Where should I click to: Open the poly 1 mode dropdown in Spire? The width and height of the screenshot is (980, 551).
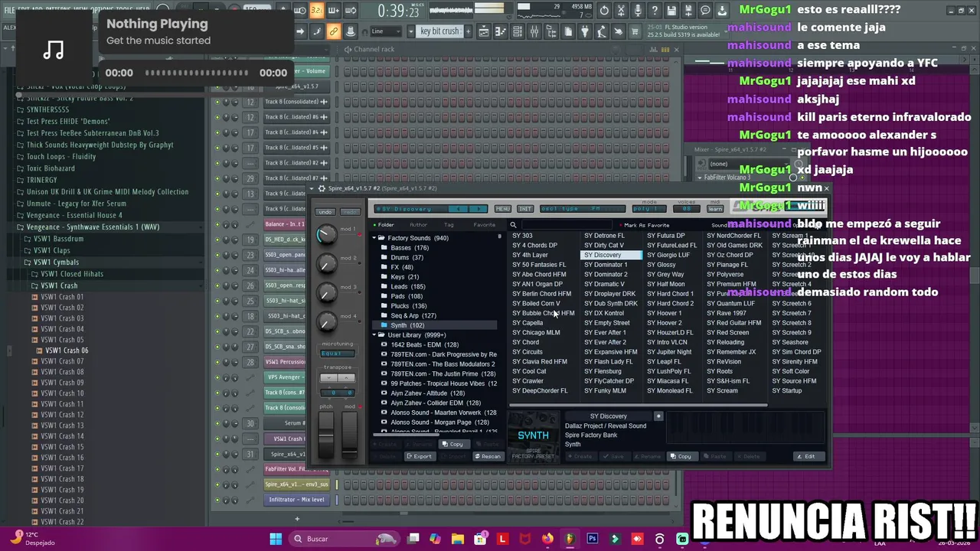coord(649,209)
